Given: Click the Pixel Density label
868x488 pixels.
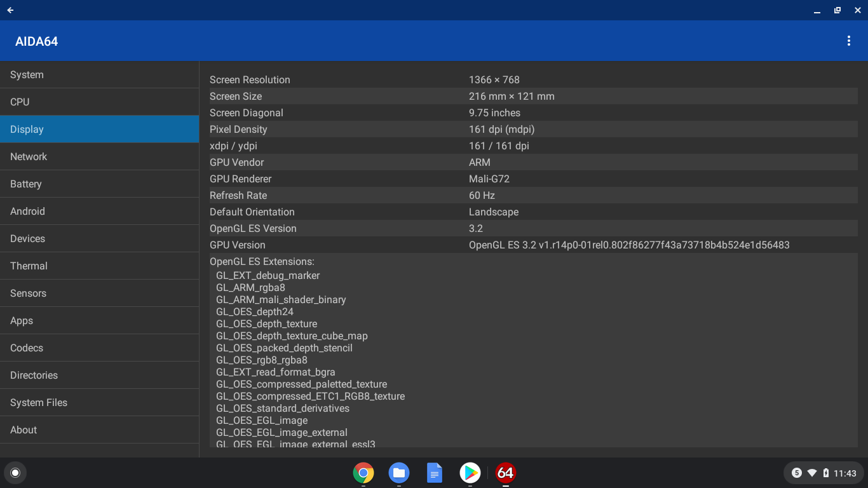Looking at the screenshot, I should coord(238,129).
